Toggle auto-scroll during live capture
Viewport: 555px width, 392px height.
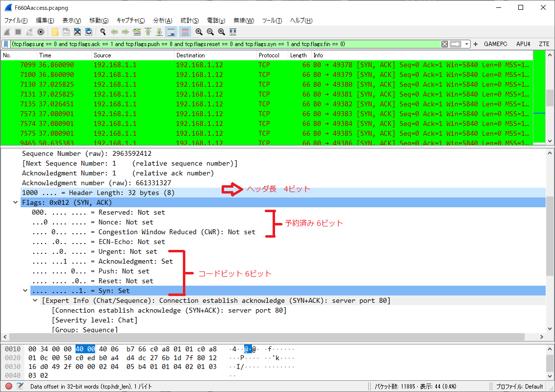pos(171,32)
